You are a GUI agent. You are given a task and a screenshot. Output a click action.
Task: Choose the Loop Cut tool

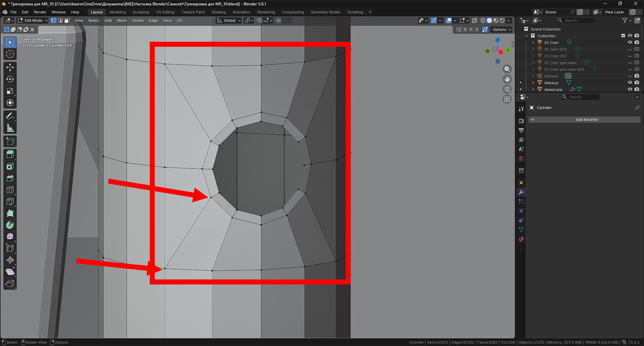10,189
